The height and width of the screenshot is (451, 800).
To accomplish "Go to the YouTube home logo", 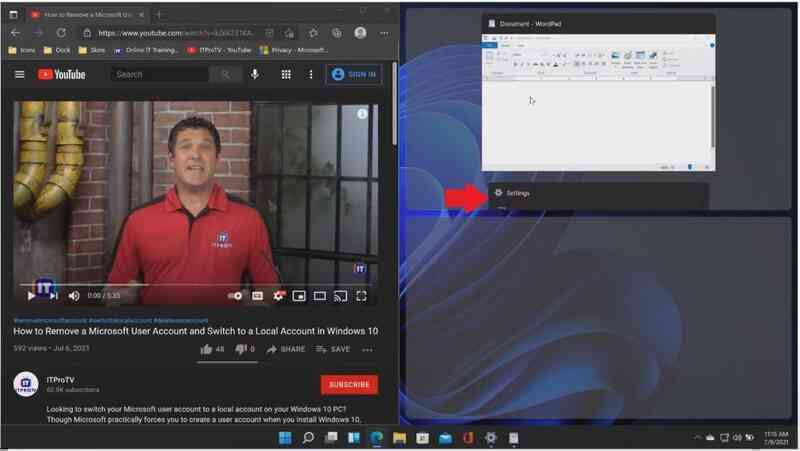I will (62, 74).
